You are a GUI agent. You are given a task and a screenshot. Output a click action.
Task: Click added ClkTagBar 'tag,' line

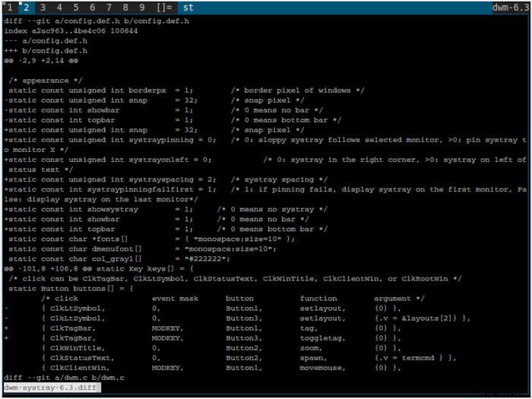pos(203,328)
